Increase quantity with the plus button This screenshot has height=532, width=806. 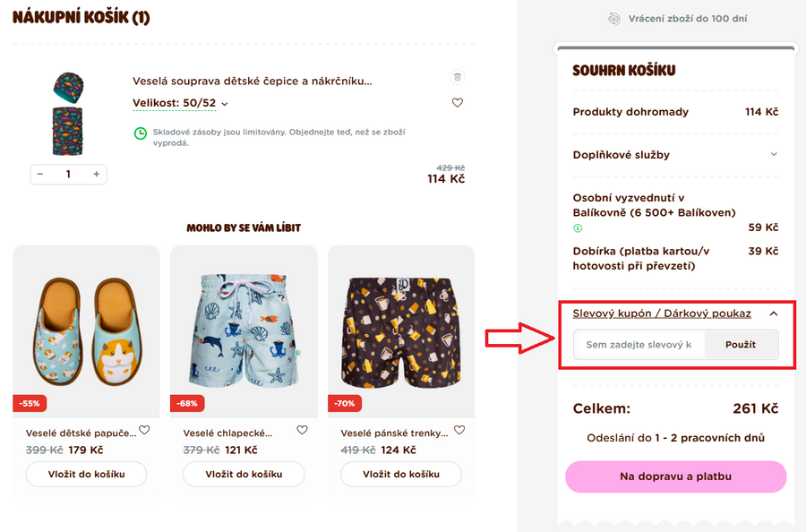tap(97, 174)
